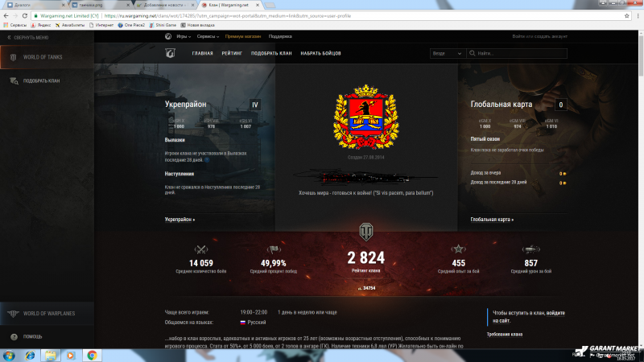Open the One Piece2 bookmark
The image size is (644, 362).
(x=131, y=25)
